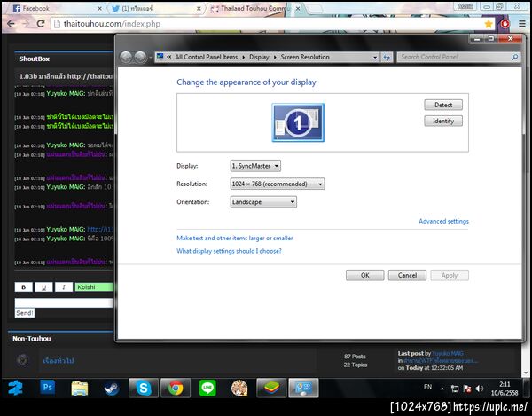Click Chrome back arrow
532x416 pixels.
[11, 24]
